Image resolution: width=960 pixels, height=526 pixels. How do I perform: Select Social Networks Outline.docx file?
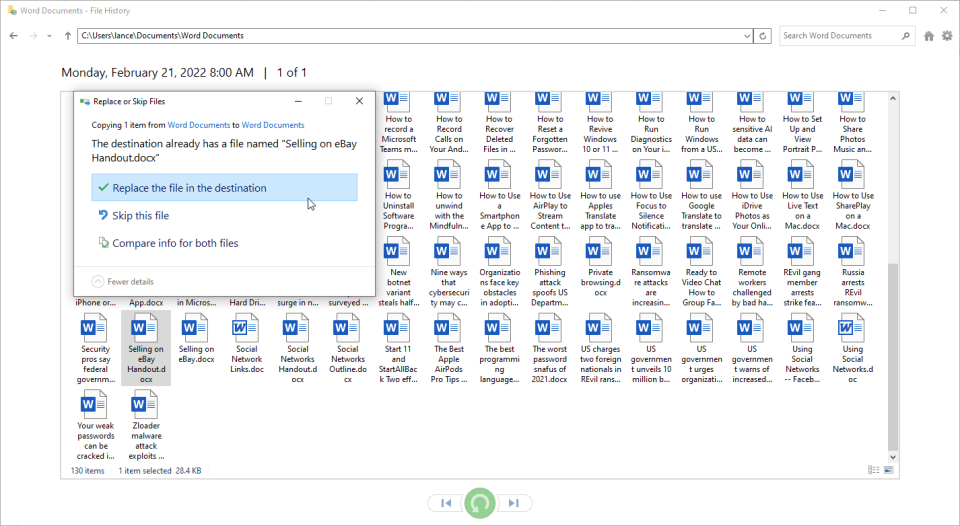[x=348, y=348]
